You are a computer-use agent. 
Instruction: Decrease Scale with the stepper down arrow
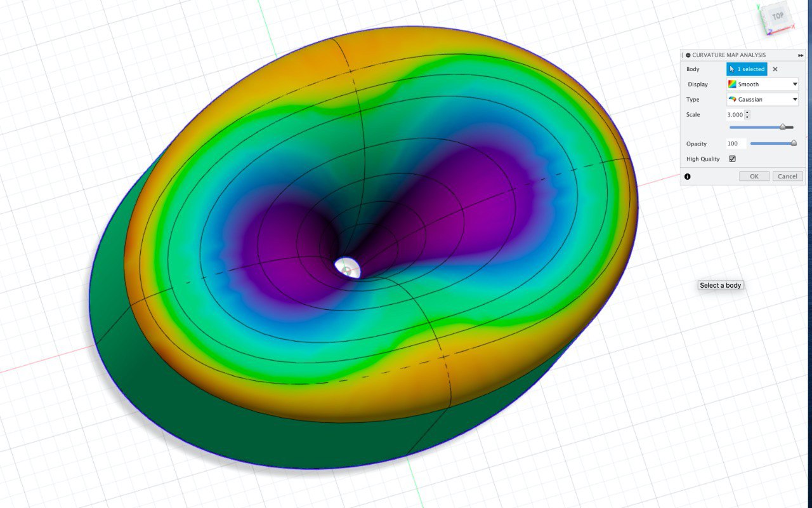(x=747, y=117)
